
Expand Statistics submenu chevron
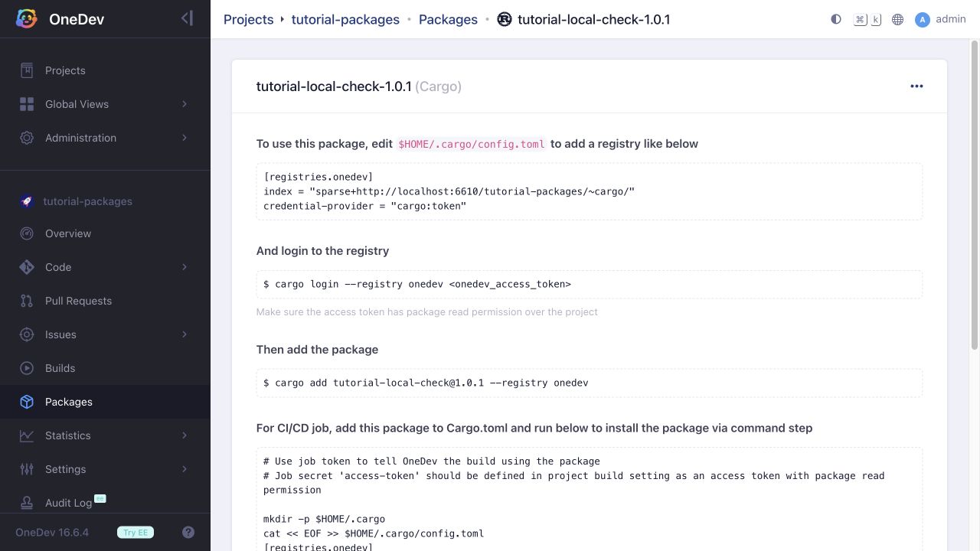pos(185,435)
